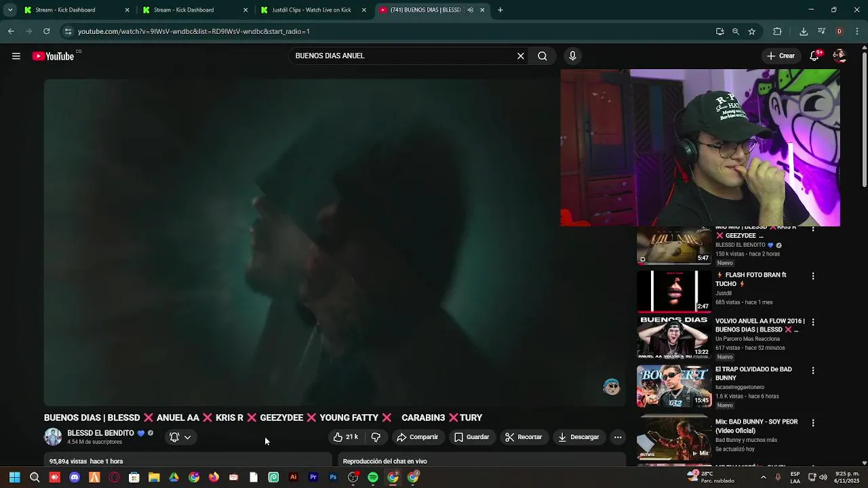Open BLESSD EL BENDITO channel avatar
Screen dimensions: 868x488
[x=53, y=437]
